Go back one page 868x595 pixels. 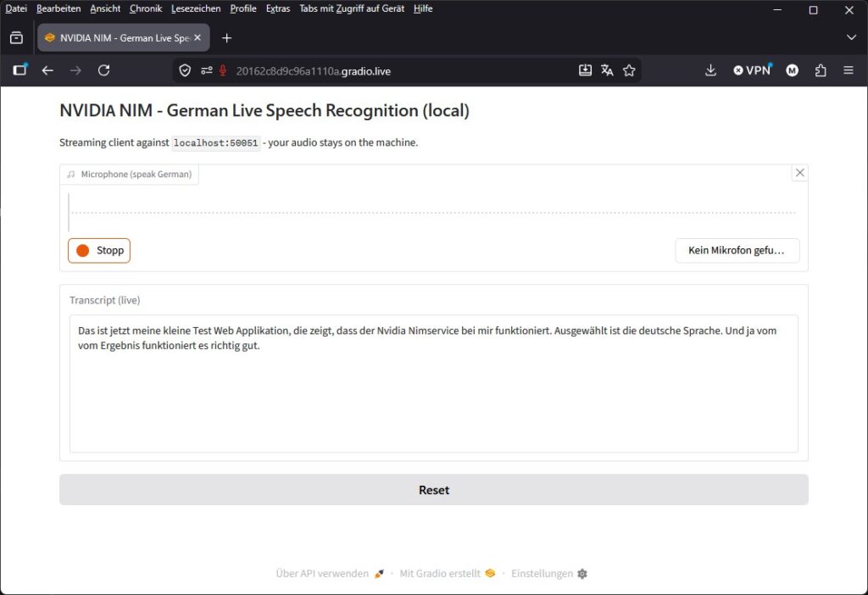click(47, 70)
